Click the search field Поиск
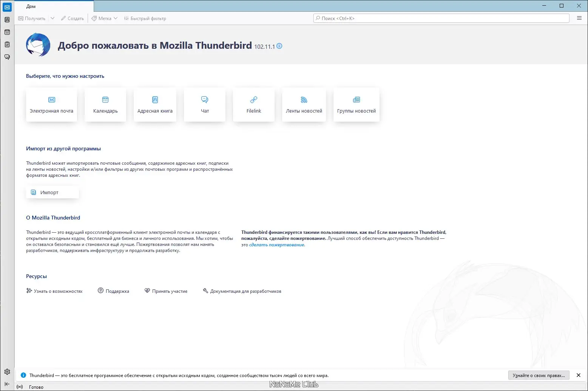Viewport: 588px width, 391px height. (x=441, y=18)
